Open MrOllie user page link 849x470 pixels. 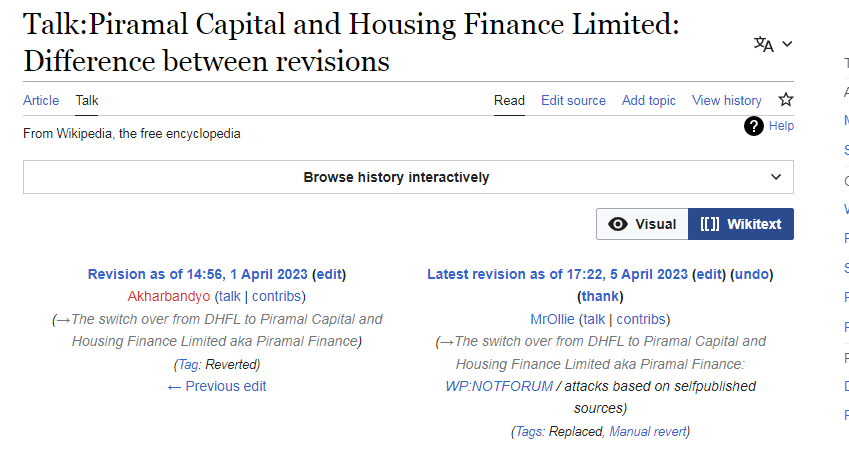pos(552,319)
